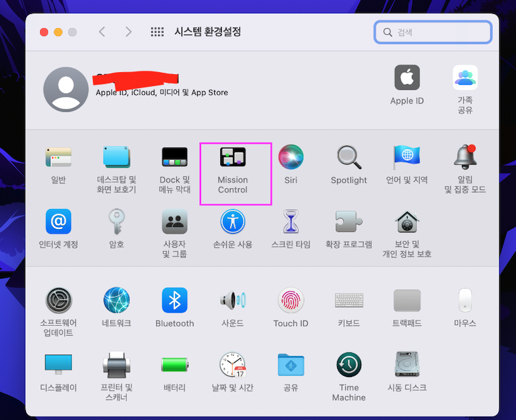Go back with the left chevron
The width and height of the screenshot is (516, 420).
pos(102,32)
